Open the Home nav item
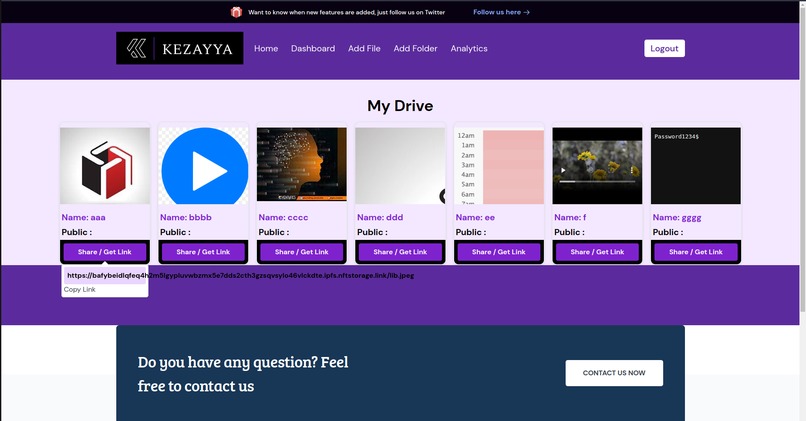 [x=266, y=48]
